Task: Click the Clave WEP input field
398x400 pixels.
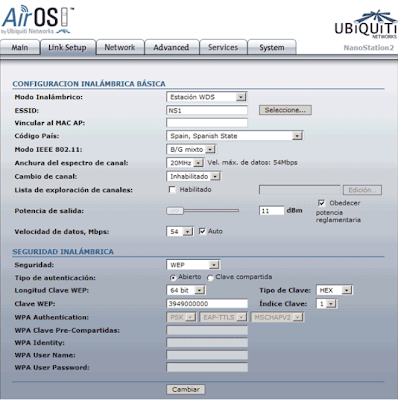Action: click(x=207, y=303)
